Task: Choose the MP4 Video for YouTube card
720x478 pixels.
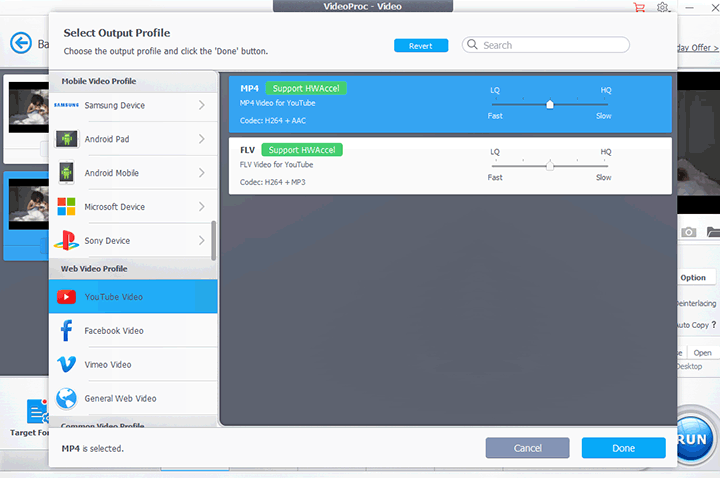Action: click(450, 104)
